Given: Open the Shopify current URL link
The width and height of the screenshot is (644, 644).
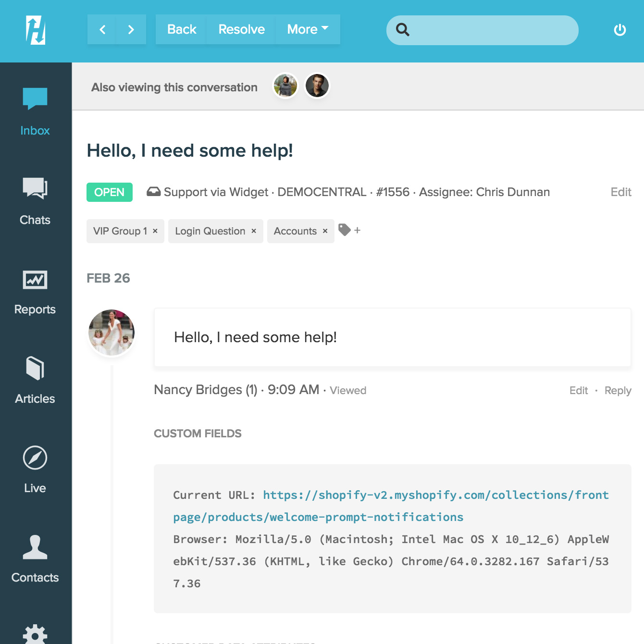Looking at the screenshot, I should tap(433, 495).
